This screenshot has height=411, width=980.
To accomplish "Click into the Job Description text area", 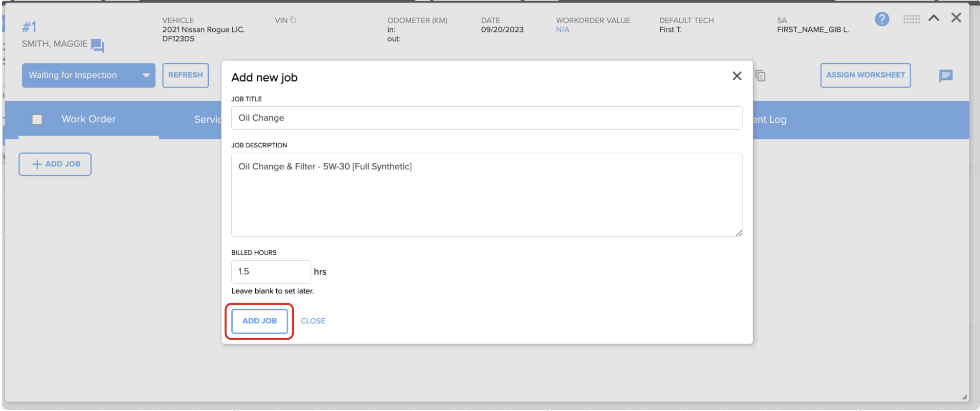I will (x=487, y=195).
